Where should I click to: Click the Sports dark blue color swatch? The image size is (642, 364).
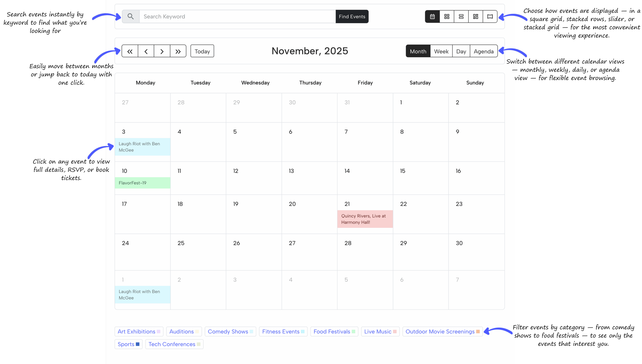[138, 344]
